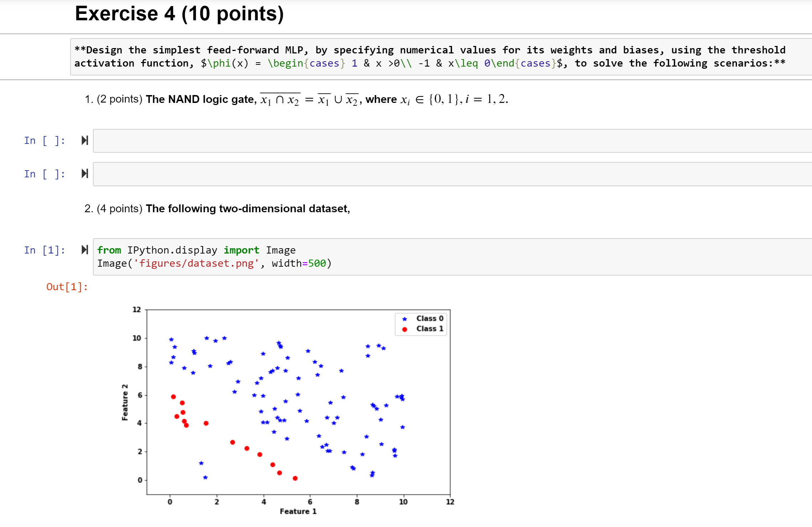Image resolution: width=812 pixels, height=527 pixels.
Task: Click the scatter plot output image
Action: 298,402
